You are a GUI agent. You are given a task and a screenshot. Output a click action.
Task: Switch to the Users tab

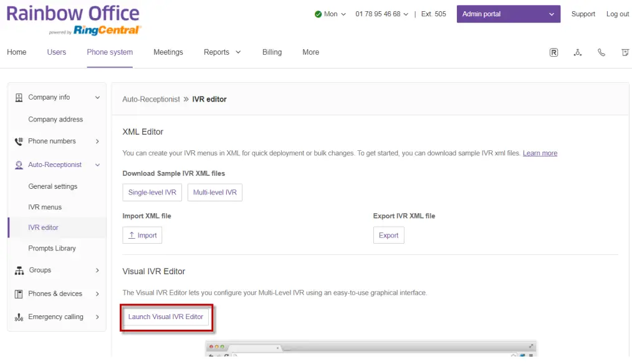coord(56,52)
